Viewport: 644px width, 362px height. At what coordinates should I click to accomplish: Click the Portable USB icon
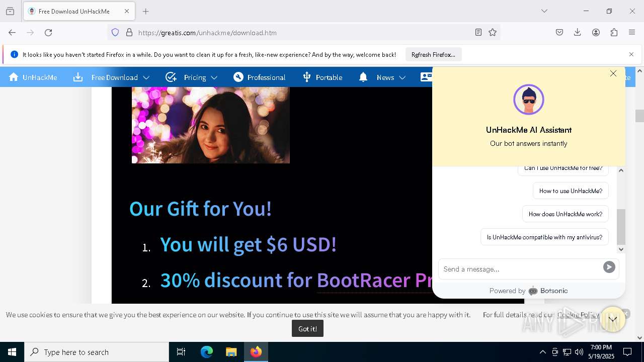pos(307,77)
